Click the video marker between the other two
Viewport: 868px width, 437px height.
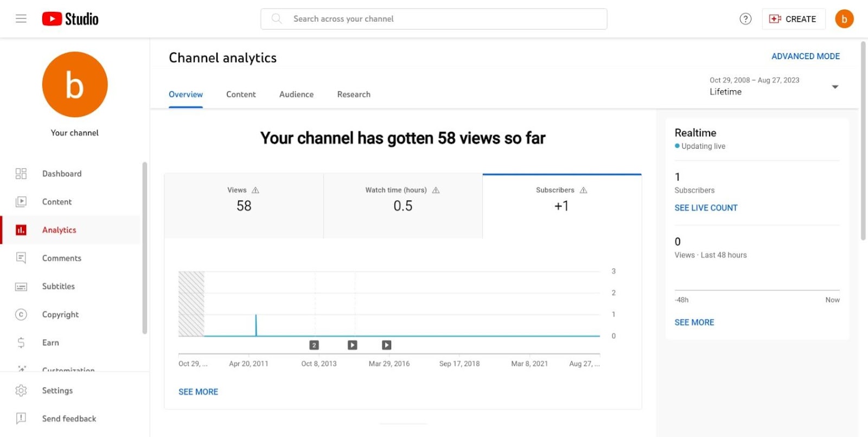point(353,345)
